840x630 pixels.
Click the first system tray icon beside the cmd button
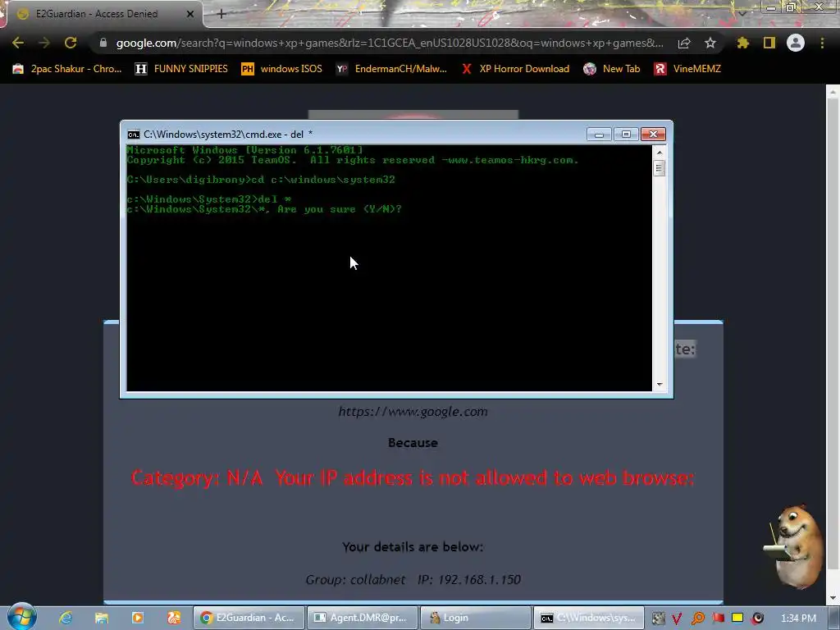(x=658, y=619)
